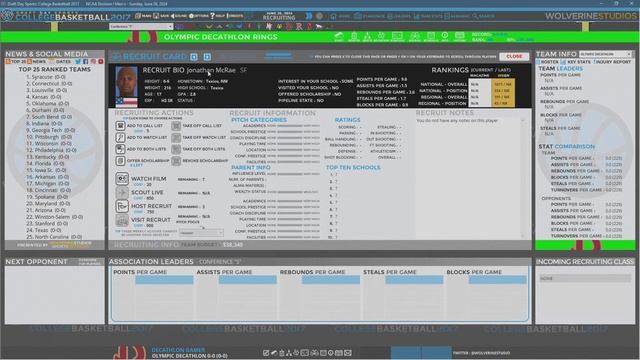Image resolution: width=640 pixels, height=360 pixels.
Task: Close the recruit card
Action: [514, 56]
